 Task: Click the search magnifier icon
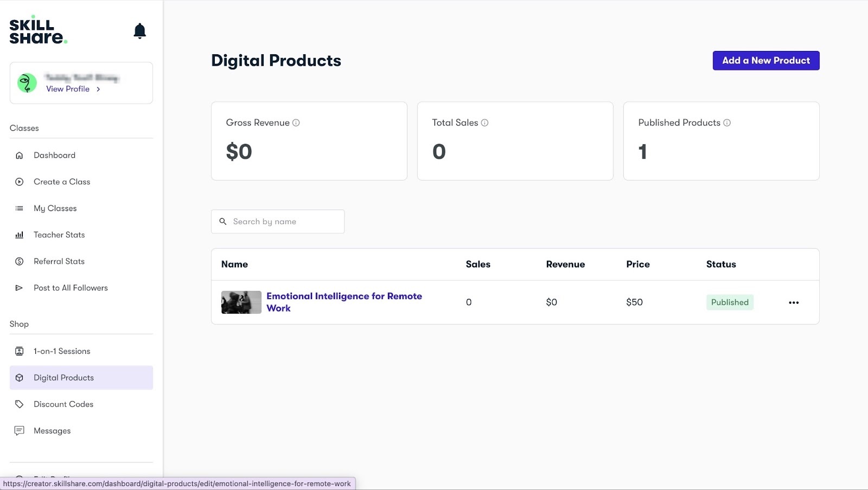click(x=223, y=221)
